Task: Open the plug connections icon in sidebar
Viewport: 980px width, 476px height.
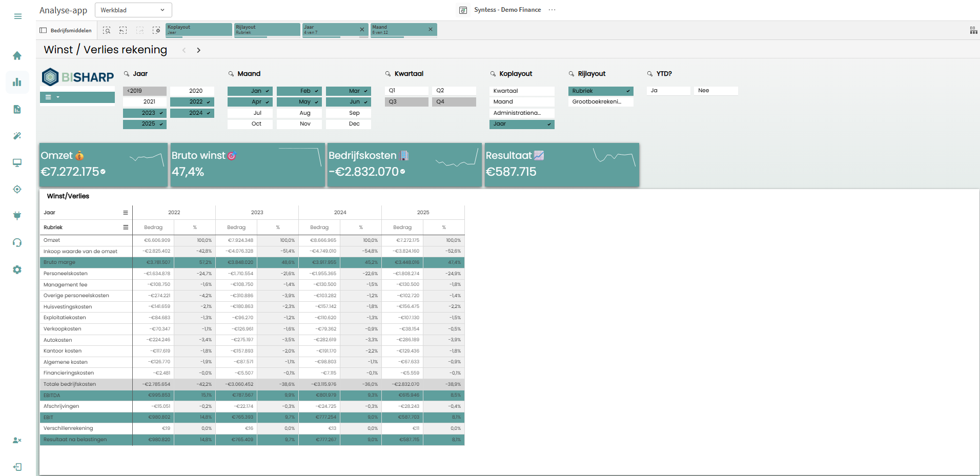Action: (17, 216)
